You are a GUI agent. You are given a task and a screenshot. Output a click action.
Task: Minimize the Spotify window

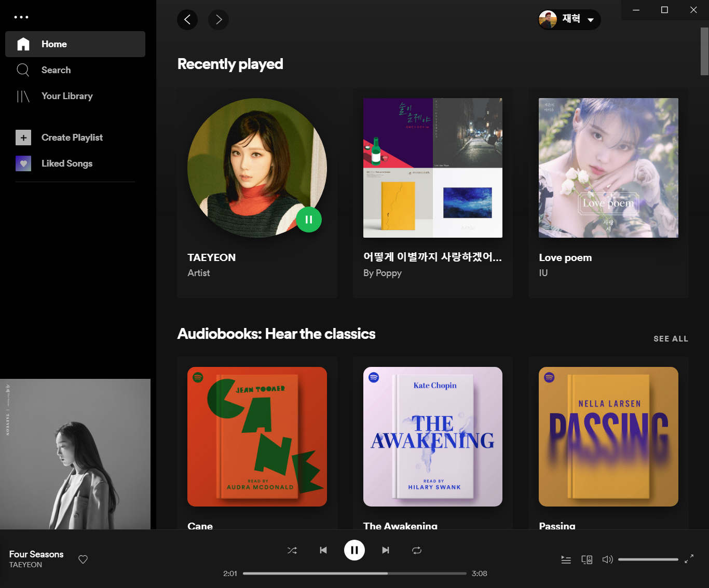coord(636,10)
